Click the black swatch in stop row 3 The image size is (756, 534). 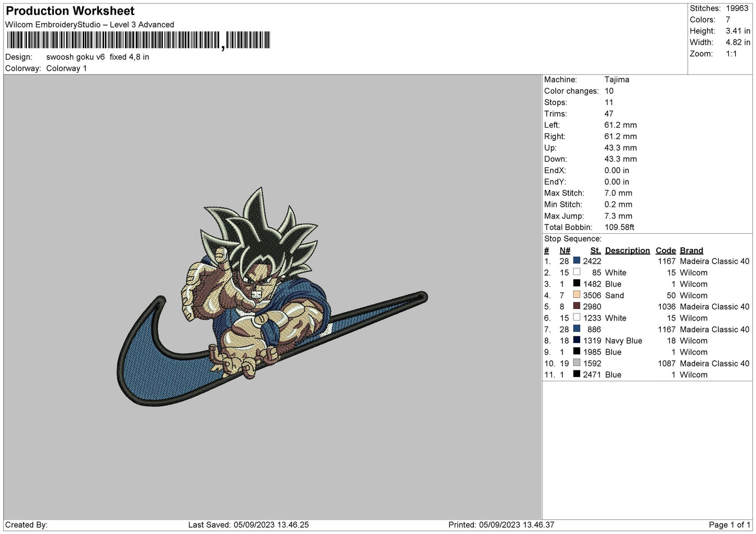coord(577,283)
